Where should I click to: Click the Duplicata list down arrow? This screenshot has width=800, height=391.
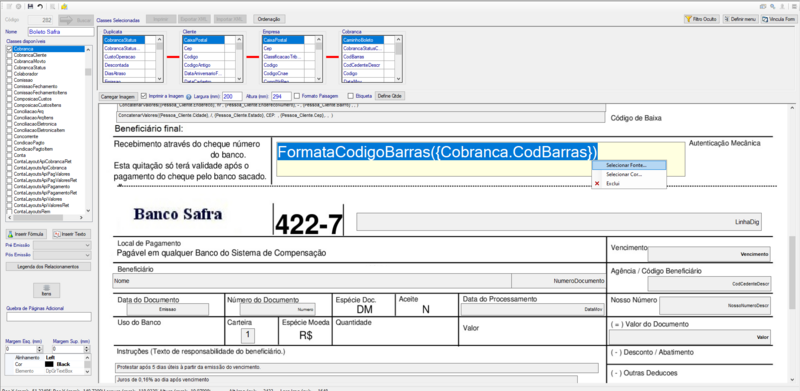coord(160,79)
